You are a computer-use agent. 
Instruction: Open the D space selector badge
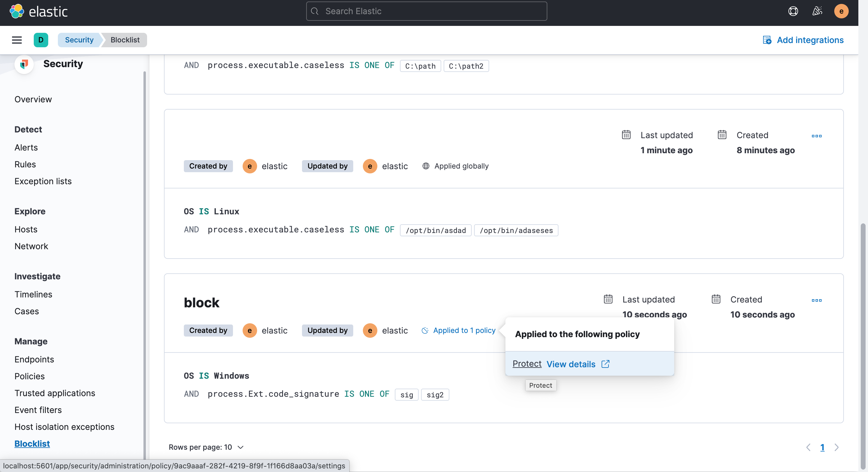tap(41, 40)
